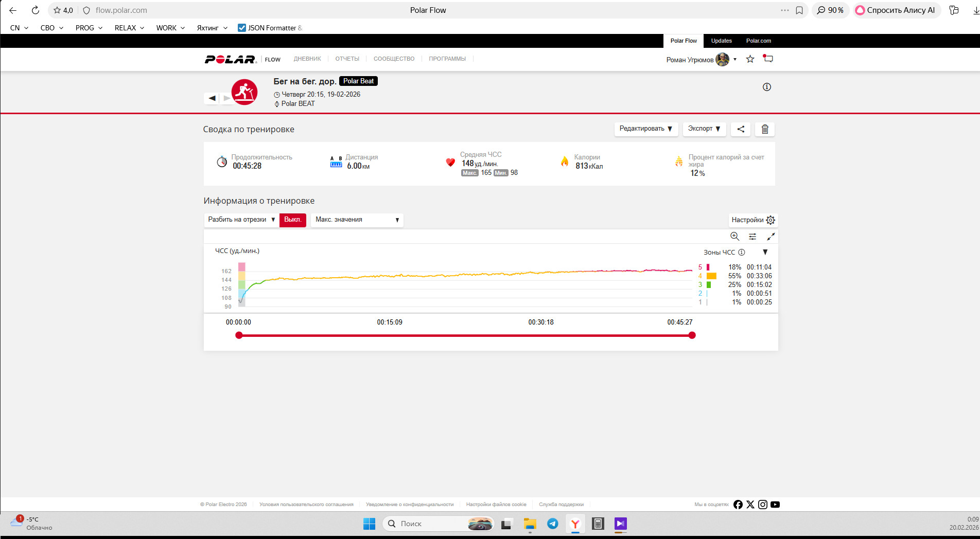980x539 pixels.
Task: Open chart filter sliders icon
Action: 752,237
